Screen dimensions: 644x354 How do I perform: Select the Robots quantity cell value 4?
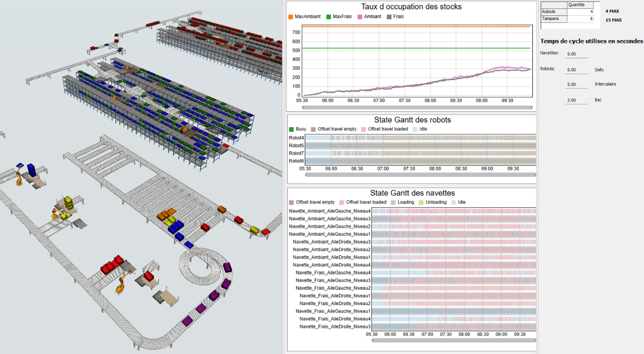pos(580,12)
